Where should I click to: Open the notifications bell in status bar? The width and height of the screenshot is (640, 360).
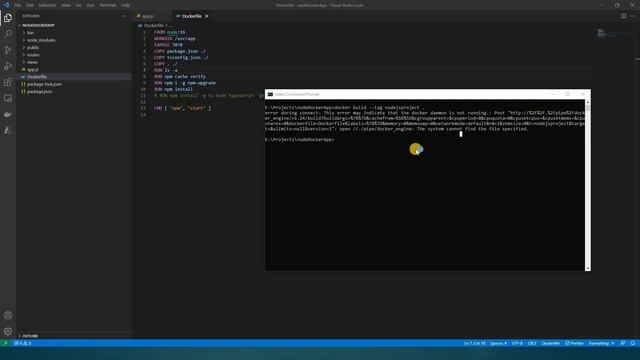[633, 343]
